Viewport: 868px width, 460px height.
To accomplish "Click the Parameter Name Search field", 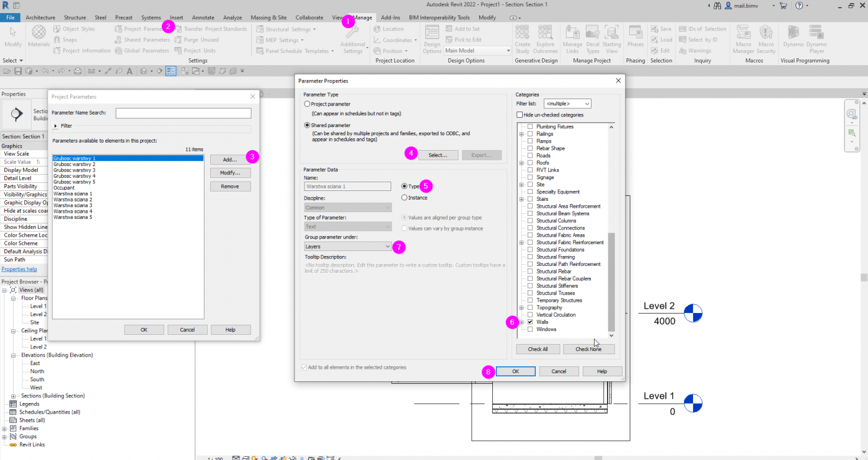I will point(183,113).
